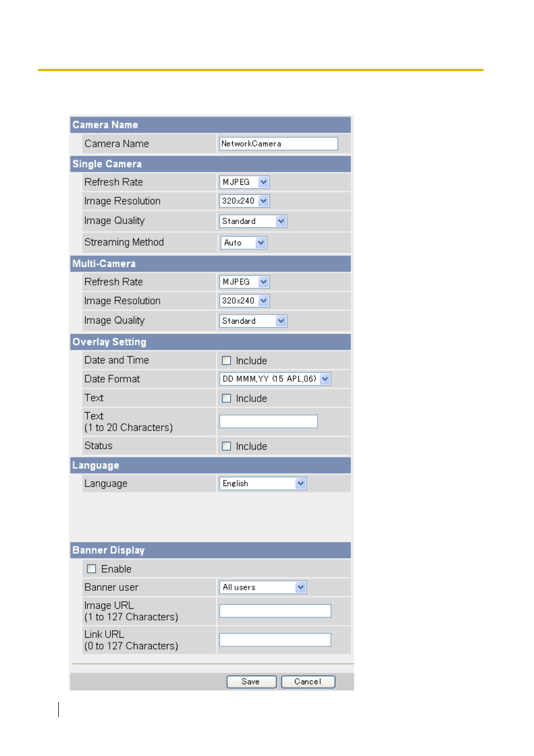
Task: Check the Text Include checkbox
Action: point(227,398)
